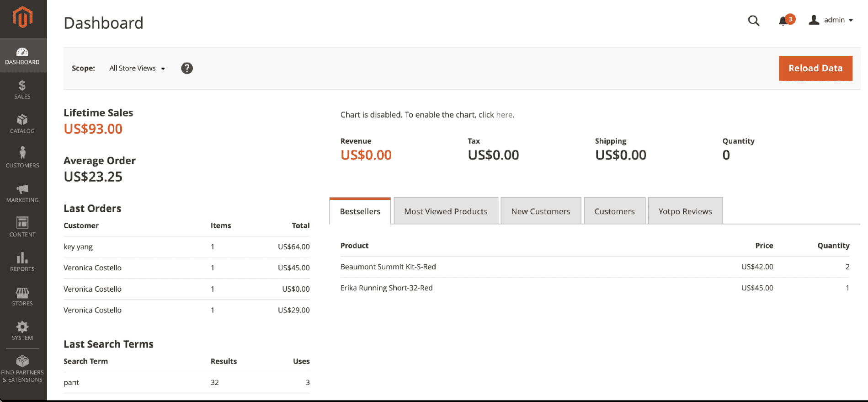The height and width of the screenshot is (402, 868).
Task: Open the System gear menu
Action: click(22, 331)
